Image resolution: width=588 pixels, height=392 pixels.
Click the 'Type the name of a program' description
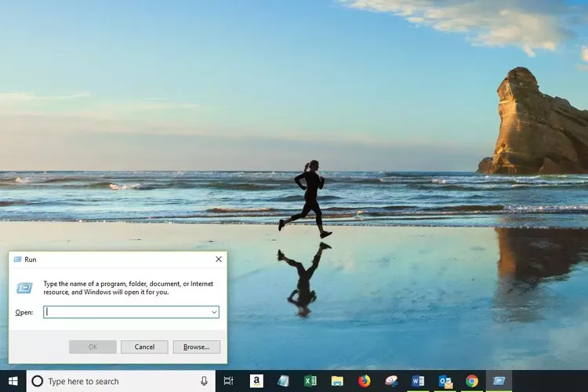129,288
